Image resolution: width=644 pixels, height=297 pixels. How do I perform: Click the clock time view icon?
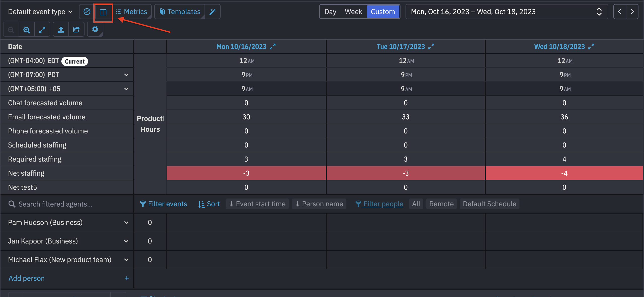click(87, 12)
